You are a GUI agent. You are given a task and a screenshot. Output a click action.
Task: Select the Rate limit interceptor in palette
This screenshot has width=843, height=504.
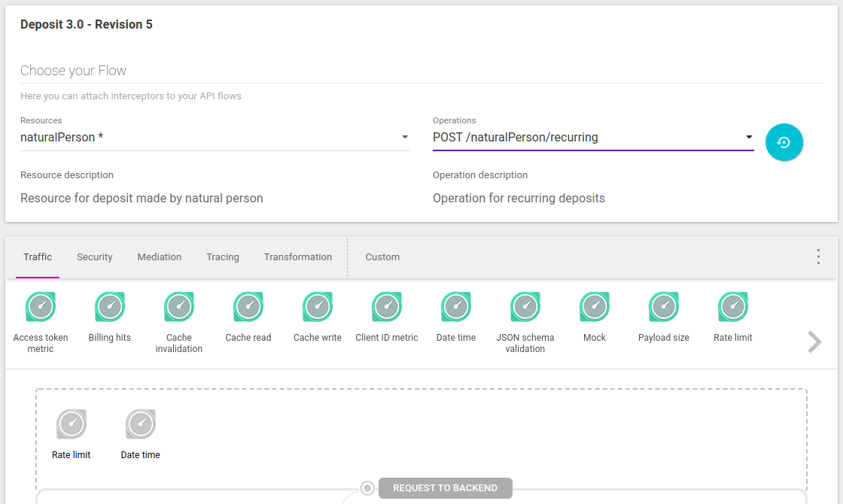pos(733,307)
